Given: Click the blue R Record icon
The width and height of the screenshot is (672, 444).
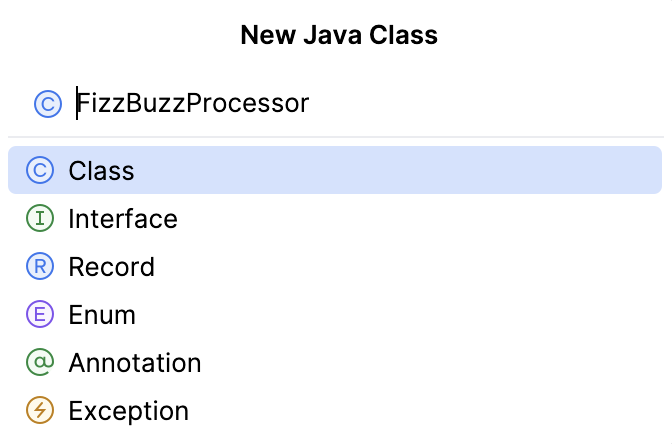Looking at the screenshot, I should [x=40, y=267].
